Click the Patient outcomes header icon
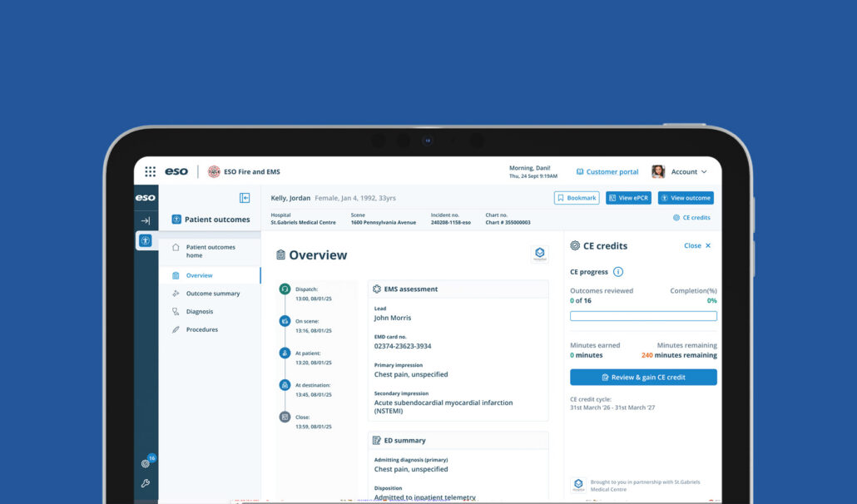The image size is (857, 504). pos(176,219)
